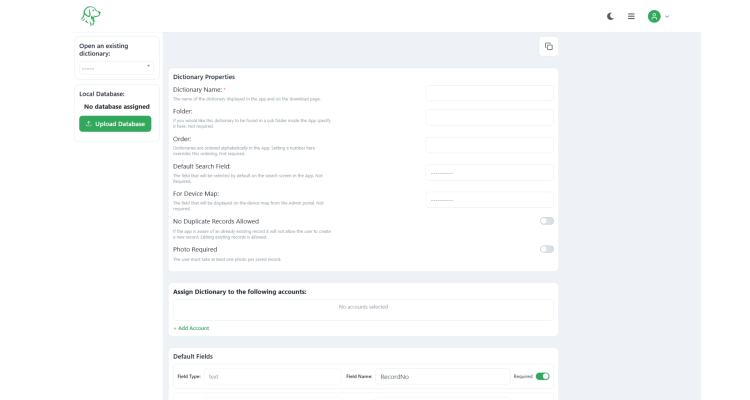
Task: Open For Device Map dropdown
Action: pos(489,200)
